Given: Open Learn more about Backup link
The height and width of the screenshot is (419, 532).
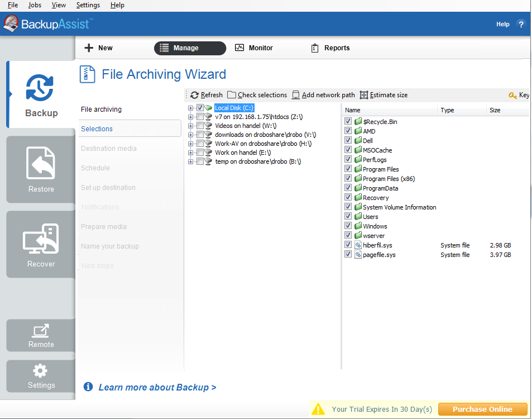Looking at the screenshot, I should 157,387.
